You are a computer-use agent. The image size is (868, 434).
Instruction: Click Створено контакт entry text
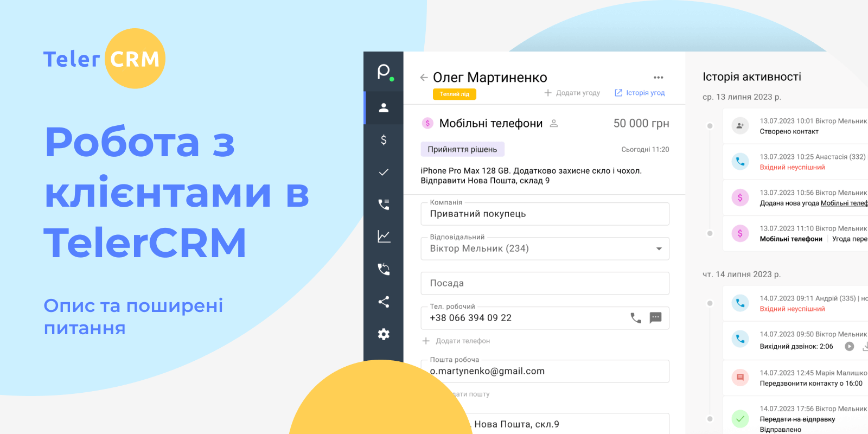pos(789,131)
